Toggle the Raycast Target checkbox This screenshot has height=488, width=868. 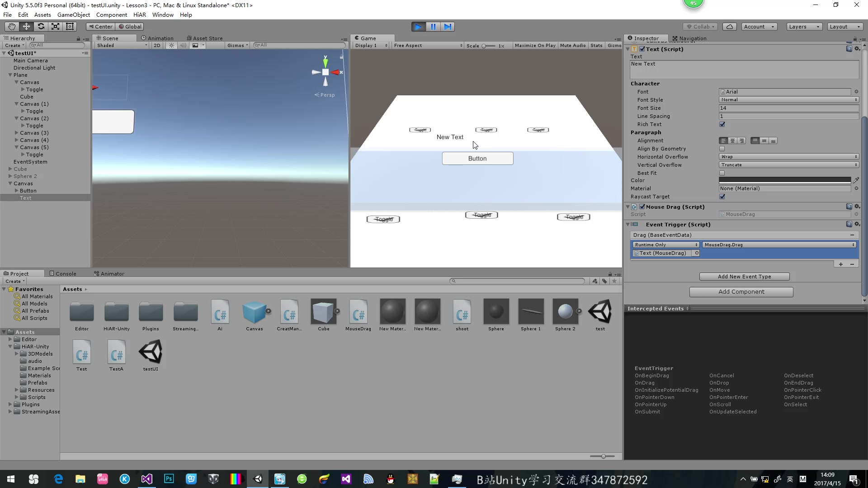click(x=722, y=197)
